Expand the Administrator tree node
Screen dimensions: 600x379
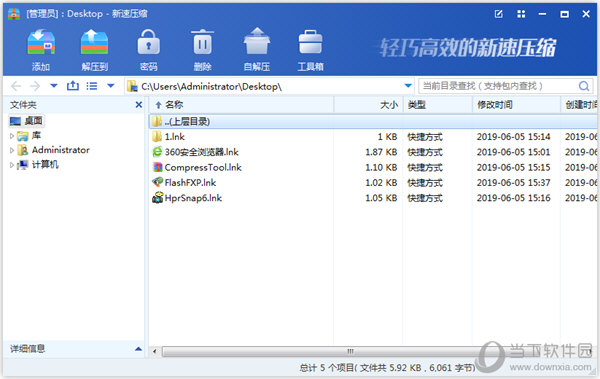tap(12, 150)
